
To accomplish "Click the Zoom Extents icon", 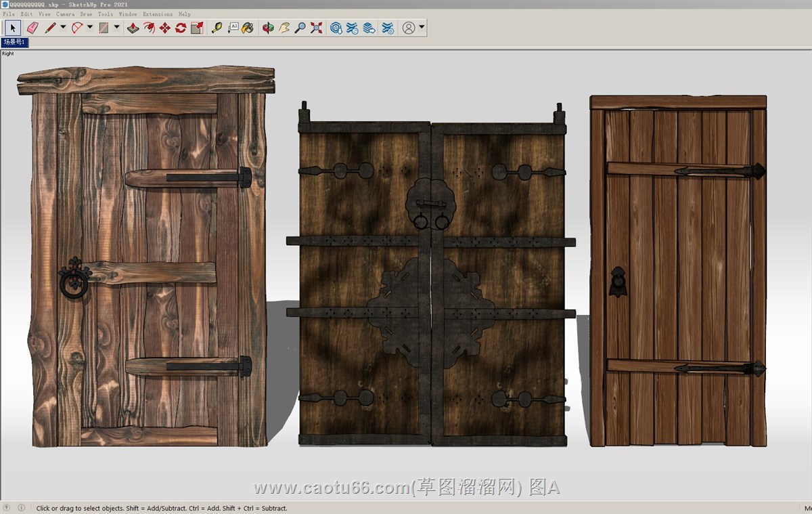I will coord(316,28).
